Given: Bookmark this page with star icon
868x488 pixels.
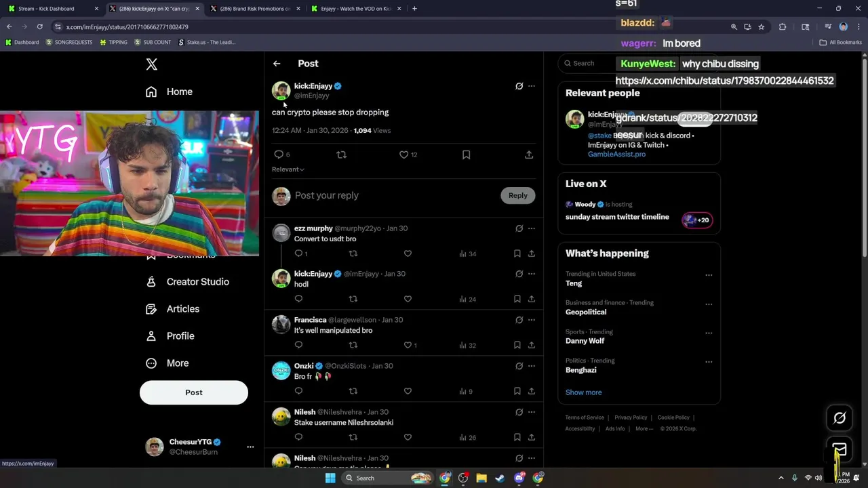Looking at the screenshot, I should (762, 27).
